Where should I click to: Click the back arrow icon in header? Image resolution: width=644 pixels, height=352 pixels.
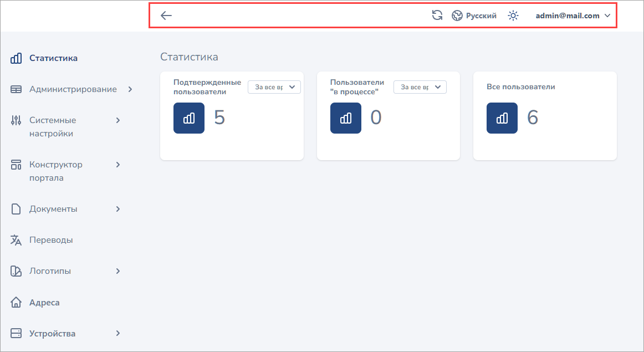tap(166, 16)
